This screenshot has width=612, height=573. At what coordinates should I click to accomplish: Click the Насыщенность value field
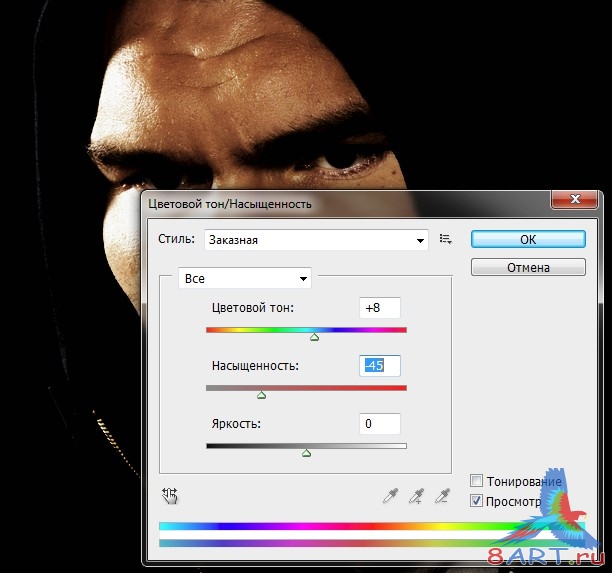pyautogui.click(x=380, y=366)
